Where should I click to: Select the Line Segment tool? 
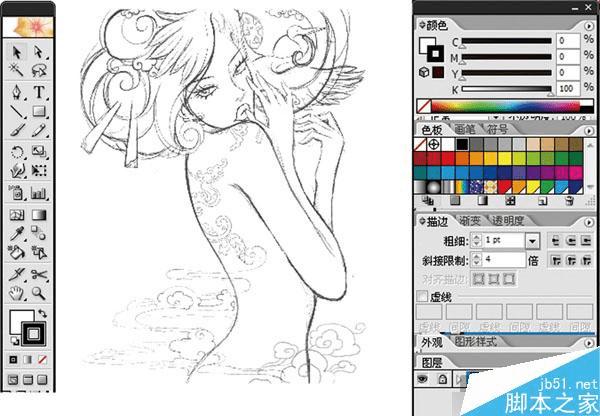tap(17, 111)
